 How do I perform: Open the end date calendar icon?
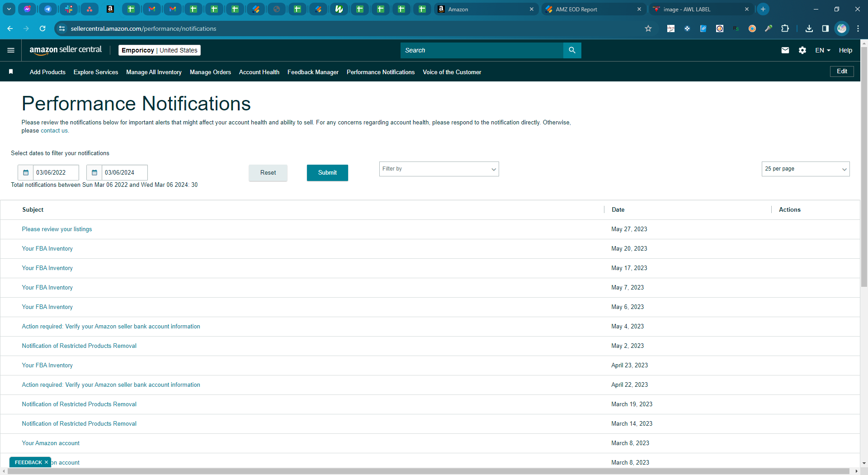(94, 172)
